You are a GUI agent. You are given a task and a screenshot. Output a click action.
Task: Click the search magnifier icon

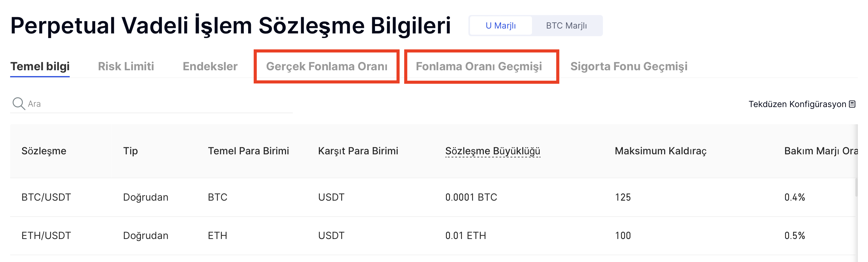coord(18,104)
